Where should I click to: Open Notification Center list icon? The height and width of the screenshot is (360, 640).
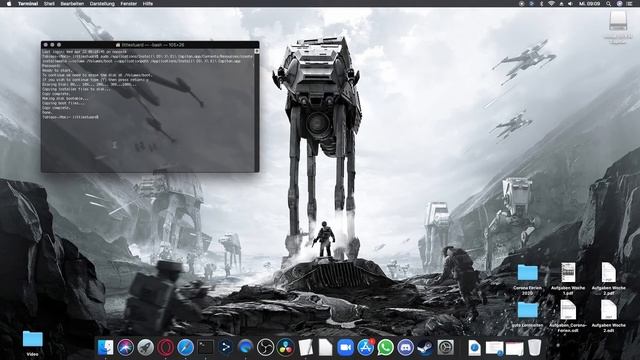629,4
